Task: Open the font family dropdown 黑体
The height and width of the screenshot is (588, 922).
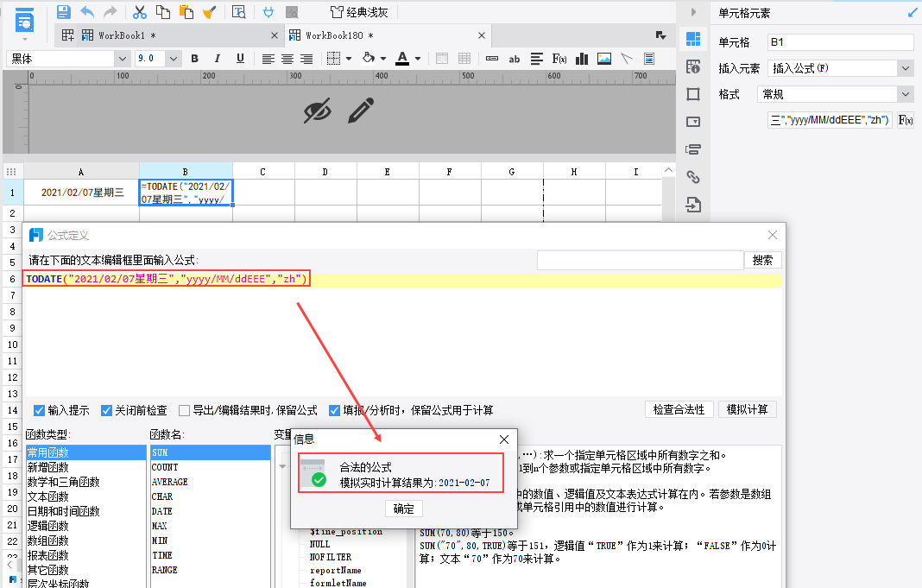Action: (122, 58)
